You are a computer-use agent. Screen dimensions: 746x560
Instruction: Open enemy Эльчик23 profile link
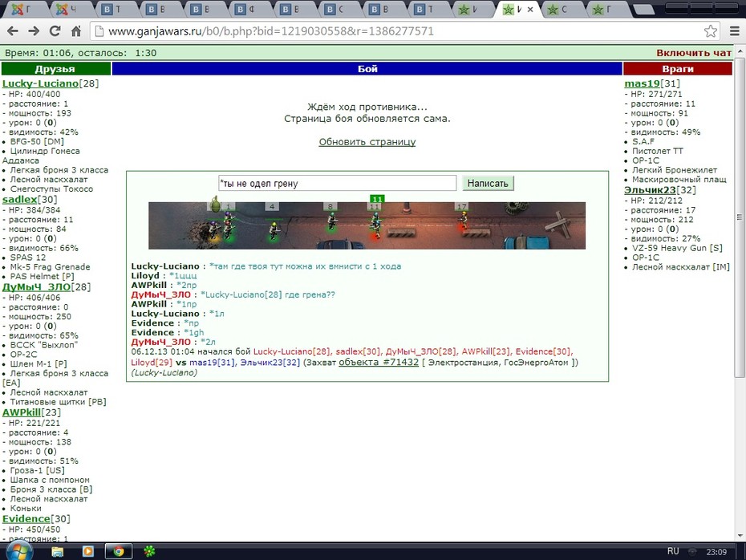pyautogui.click(x=650, y=190)
